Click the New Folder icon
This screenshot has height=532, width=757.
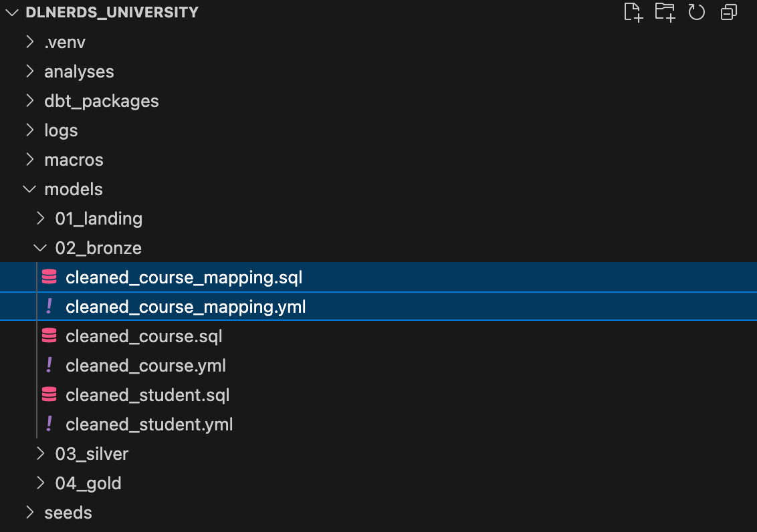click(665, 13)
